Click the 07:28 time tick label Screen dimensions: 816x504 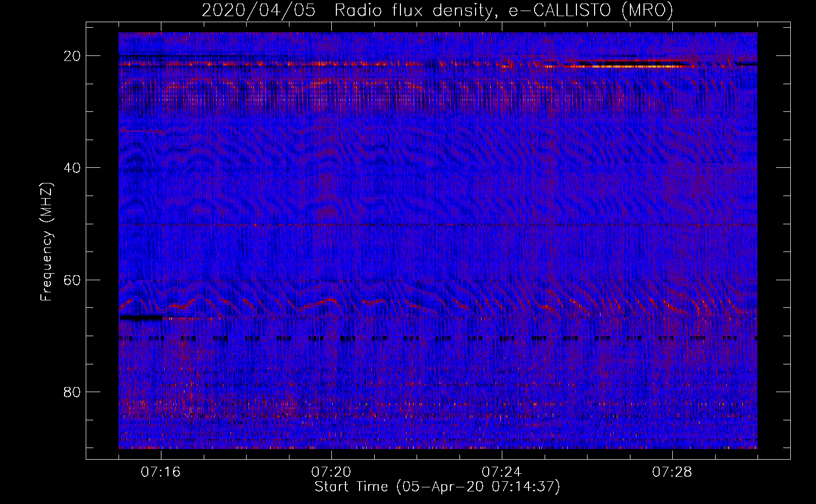pyautogui.click(x=672, y=472)
